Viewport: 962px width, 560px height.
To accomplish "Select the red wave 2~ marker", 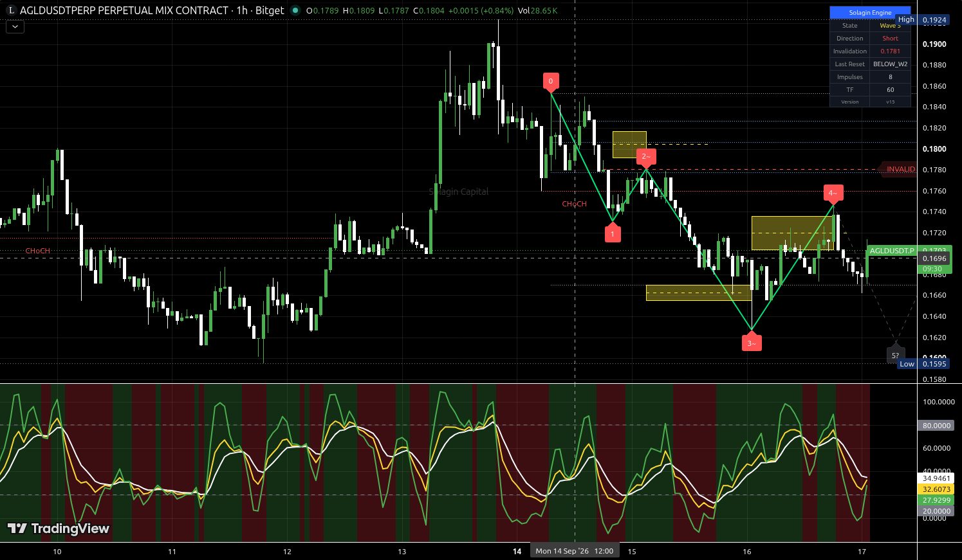I will [646, 156].
